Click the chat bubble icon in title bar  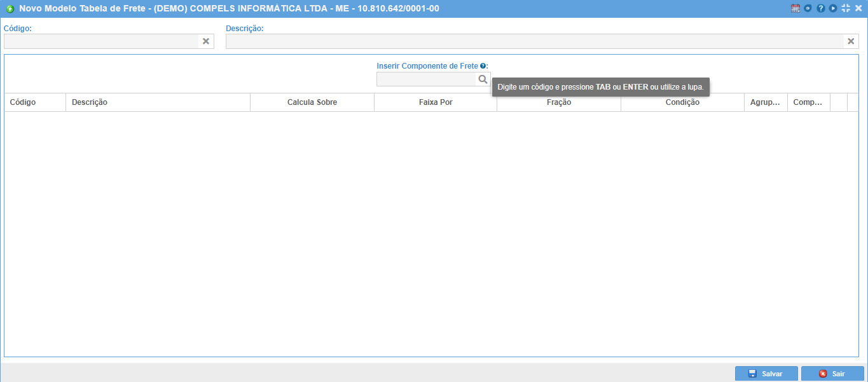(808, 8)
